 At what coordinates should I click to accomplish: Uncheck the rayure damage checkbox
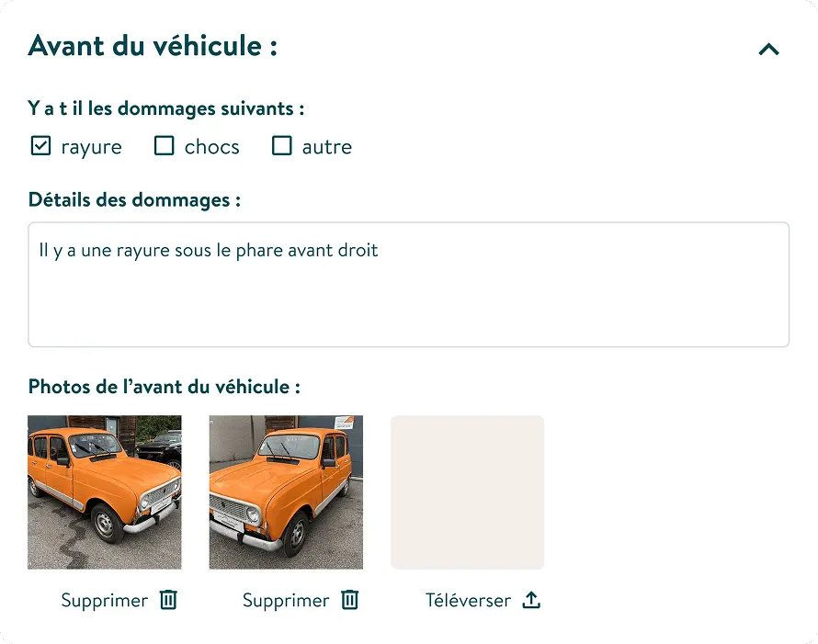40,145
